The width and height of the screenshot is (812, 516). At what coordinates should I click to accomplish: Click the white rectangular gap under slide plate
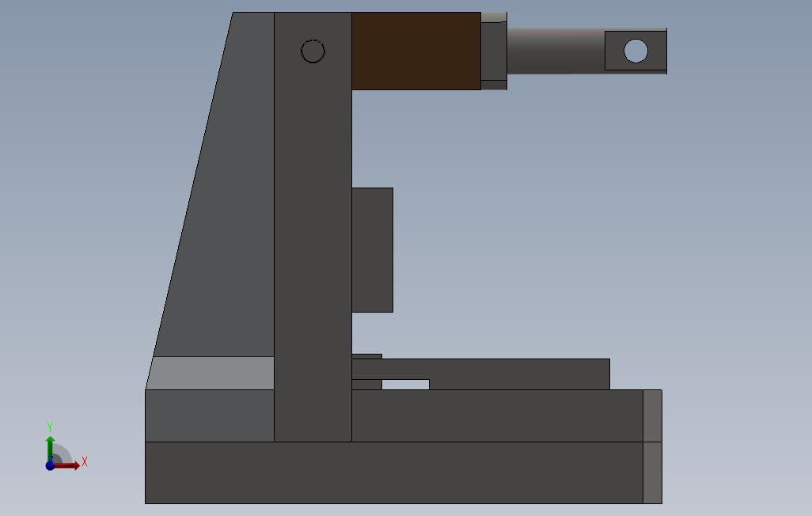pos(405,385)
